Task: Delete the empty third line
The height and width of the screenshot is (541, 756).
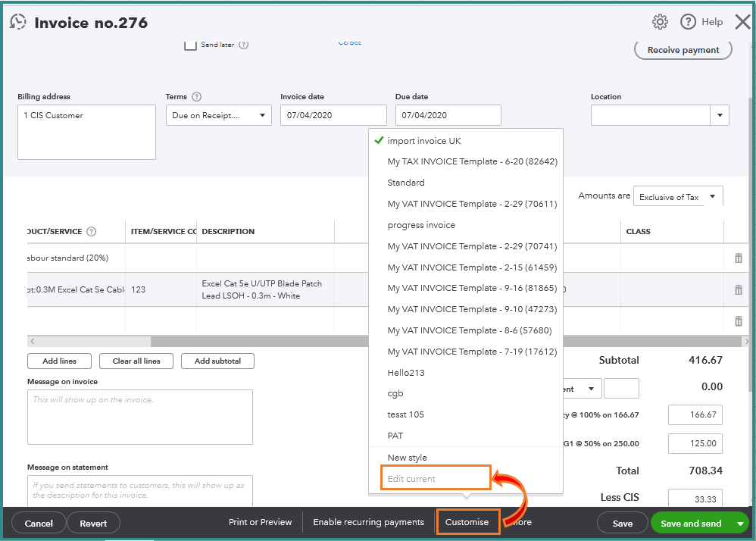Action: point(738,321)
